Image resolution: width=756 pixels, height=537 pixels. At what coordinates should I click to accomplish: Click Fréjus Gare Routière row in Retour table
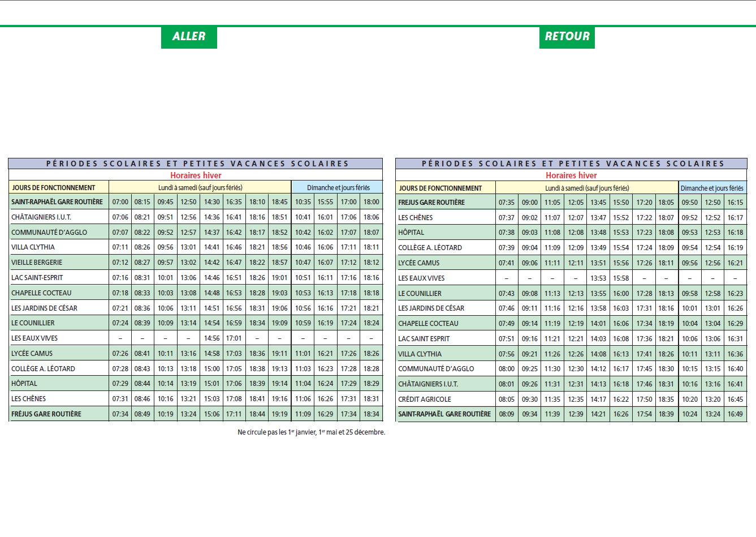point(571,203)
